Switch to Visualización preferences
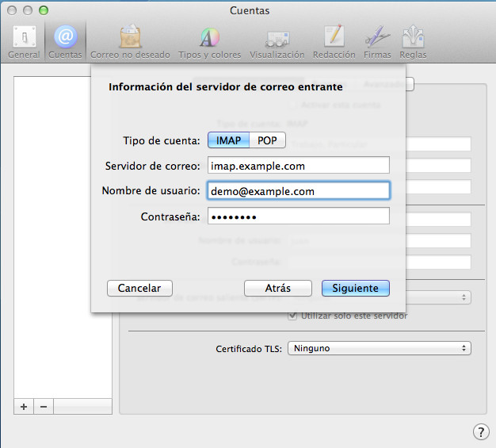Screen dimensions: 496x448 pos(277,42)
